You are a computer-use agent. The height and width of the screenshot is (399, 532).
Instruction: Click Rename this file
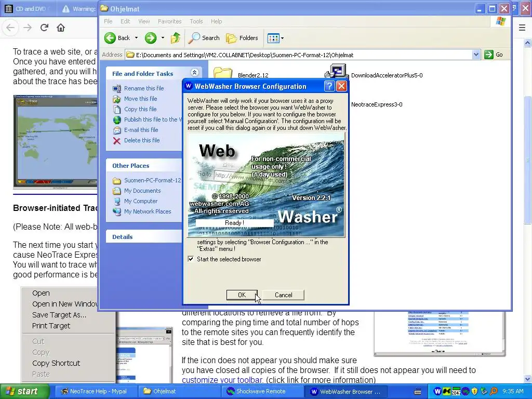144,88
